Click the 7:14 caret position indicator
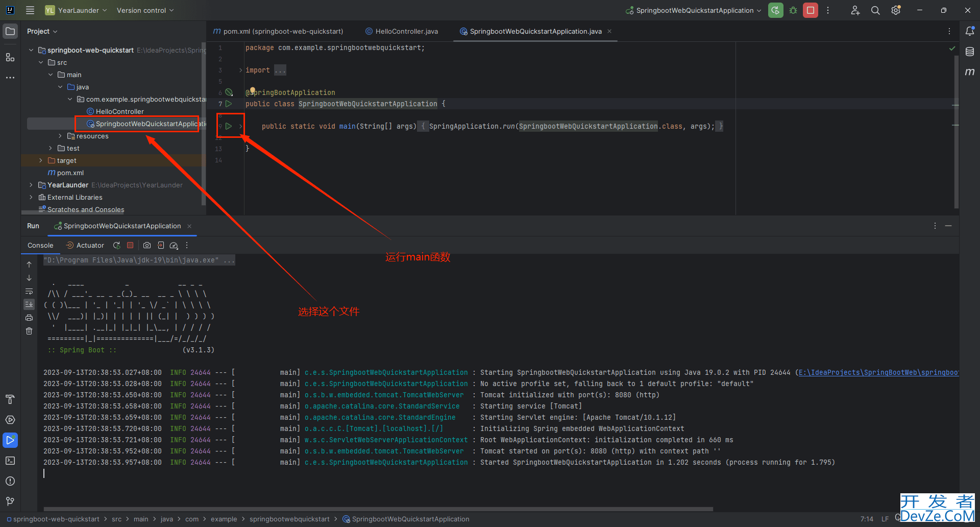 click(867, 519)
